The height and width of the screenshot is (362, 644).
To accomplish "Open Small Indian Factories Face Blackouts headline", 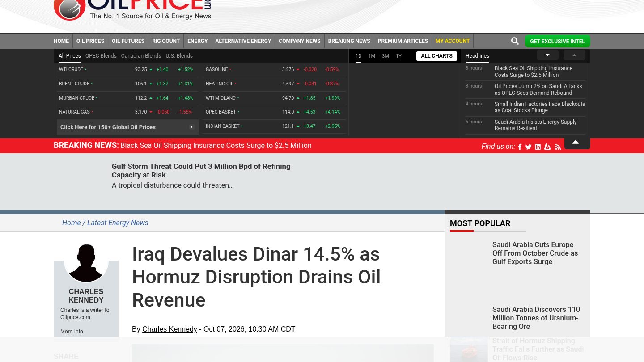I will click(x=540, y=107).
